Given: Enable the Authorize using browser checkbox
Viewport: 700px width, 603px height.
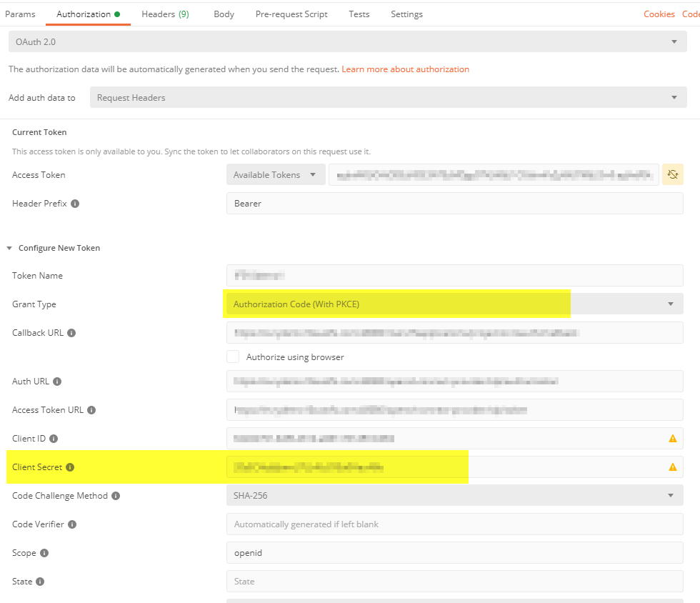Looking at the screenshot, I should 233,357.
